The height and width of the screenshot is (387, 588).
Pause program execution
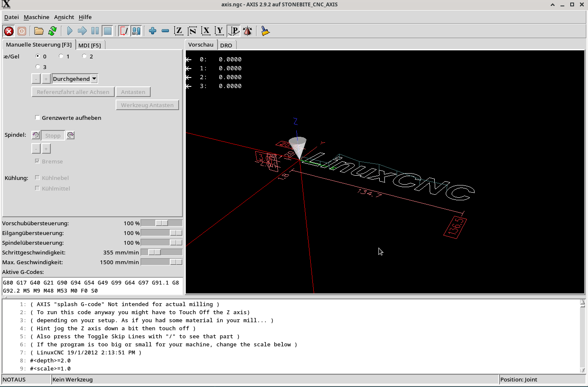coord(95,31)
